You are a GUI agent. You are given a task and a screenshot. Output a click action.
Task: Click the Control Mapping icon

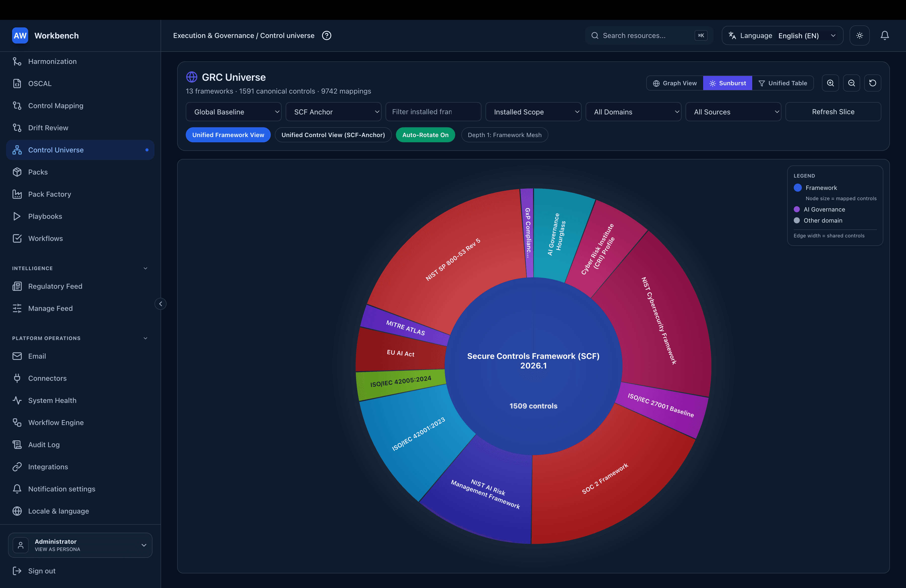tap(17, 106)
